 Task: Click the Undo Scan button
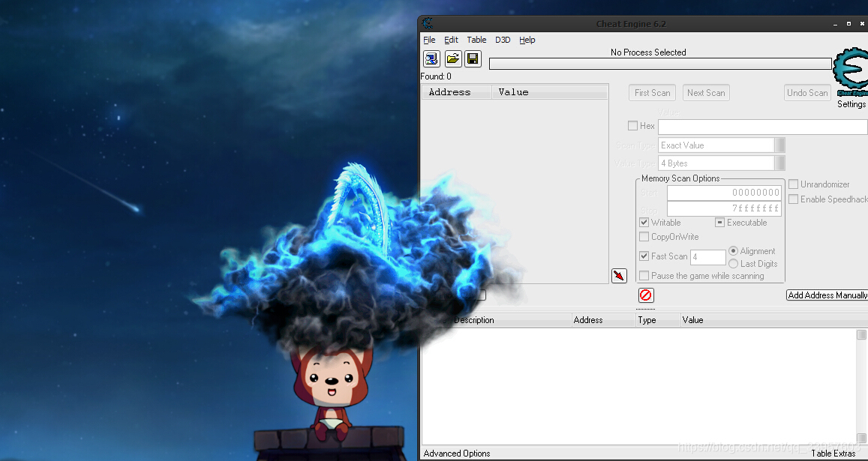807,93
